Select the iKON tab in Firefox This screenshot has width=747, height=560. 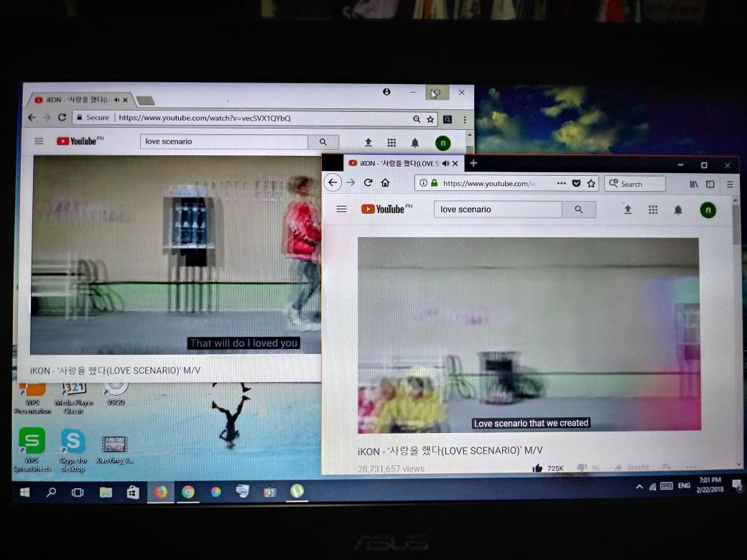pos(402,164)
